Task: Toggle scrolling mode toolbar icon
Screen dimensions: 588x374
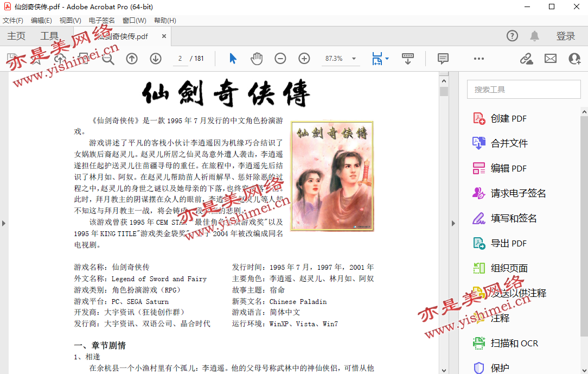Action: pyautogui.click(x=407, y=59)
